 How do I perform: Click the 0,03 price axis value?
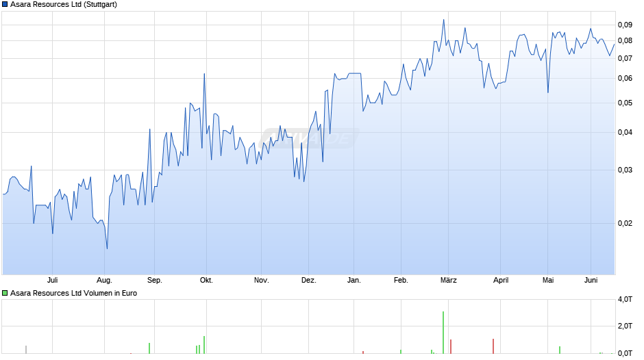pyautogui.click(x=625, y=170)
